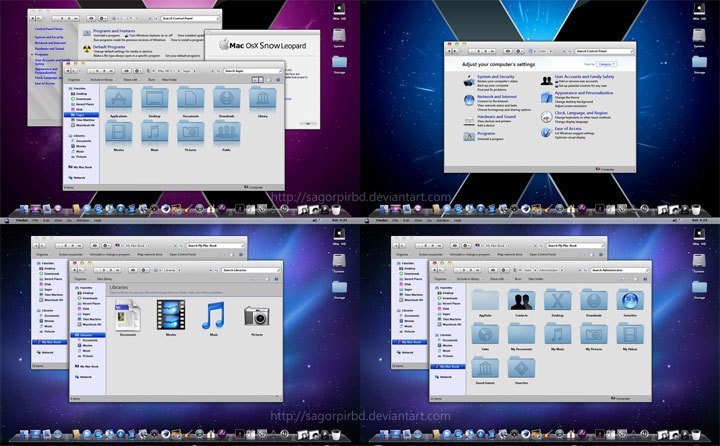Open Appearance and Personalization heading link
This screenshot has height=446, width=720.
click(x=584, y=93)
